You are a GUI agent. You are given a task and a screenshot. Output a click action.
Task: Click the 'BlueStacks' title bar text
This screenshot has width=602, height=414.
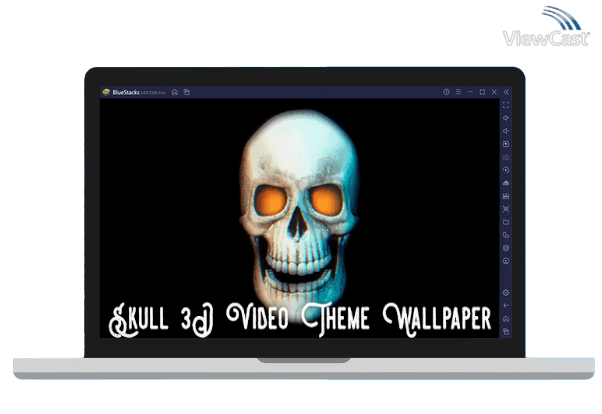coord(126,93)
